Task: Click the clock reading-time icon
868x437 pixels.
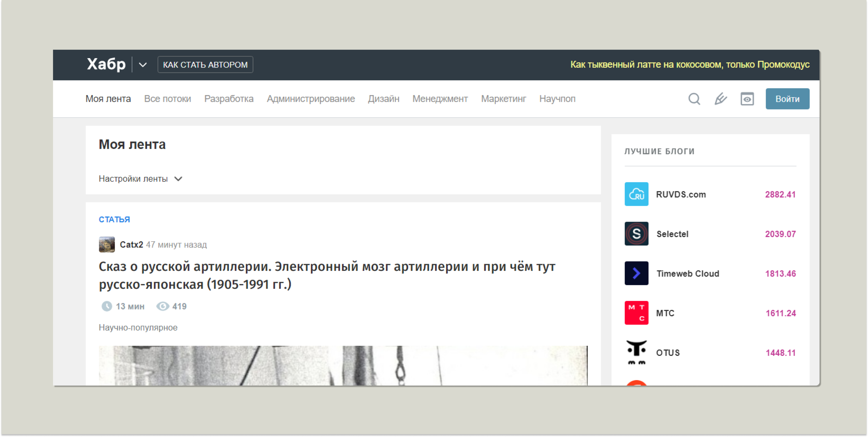Action: [x=107, y=306]
